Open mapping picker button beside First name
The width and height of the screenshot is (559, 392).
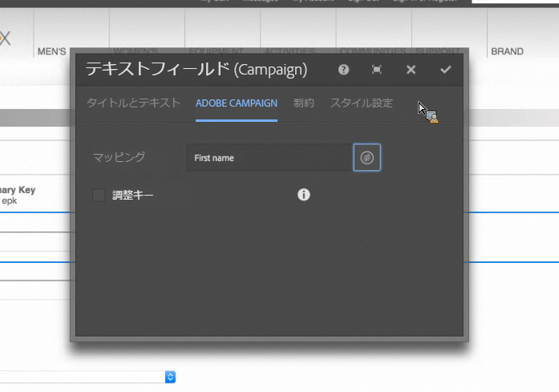click(367, 157)
